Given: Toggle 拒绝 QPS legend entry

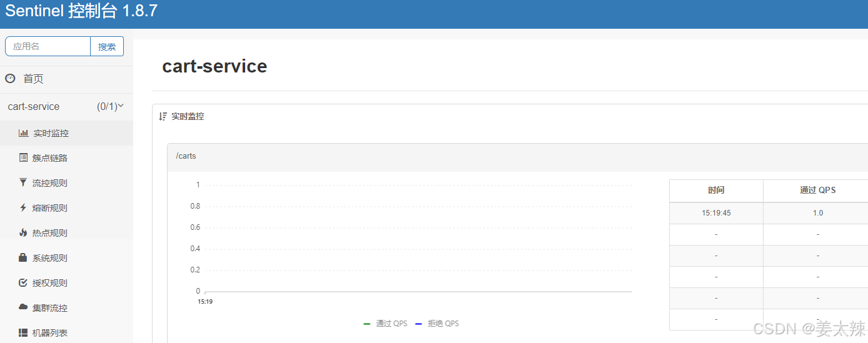Looking at the screenshot, I should tap(437, 324).
